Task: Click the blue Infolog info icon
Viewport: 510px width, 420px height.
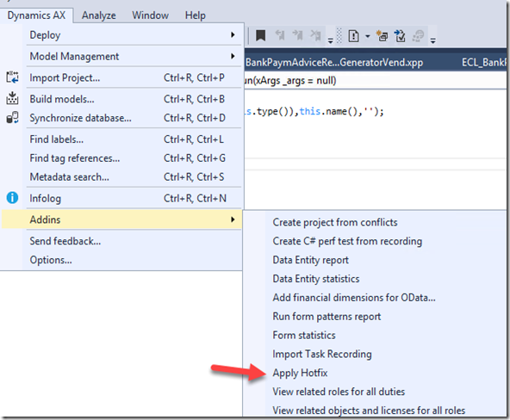Action: point(12,197)
